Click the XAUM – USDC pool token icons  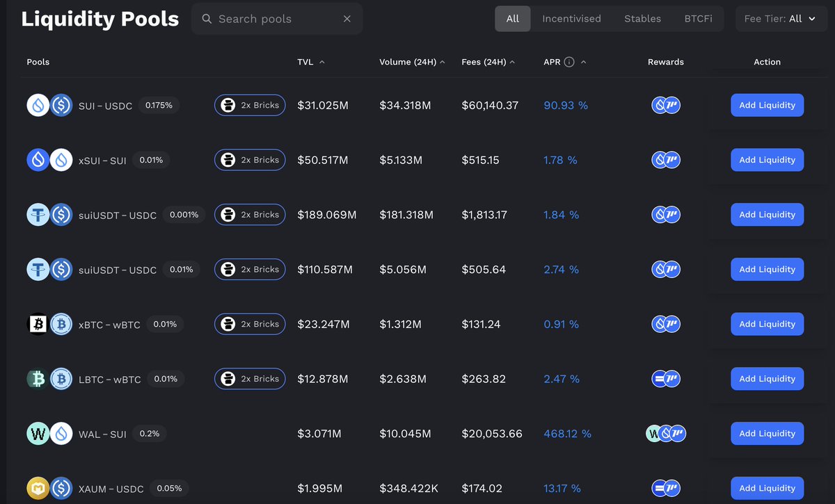pyautogui.click(x=49, y=488)
